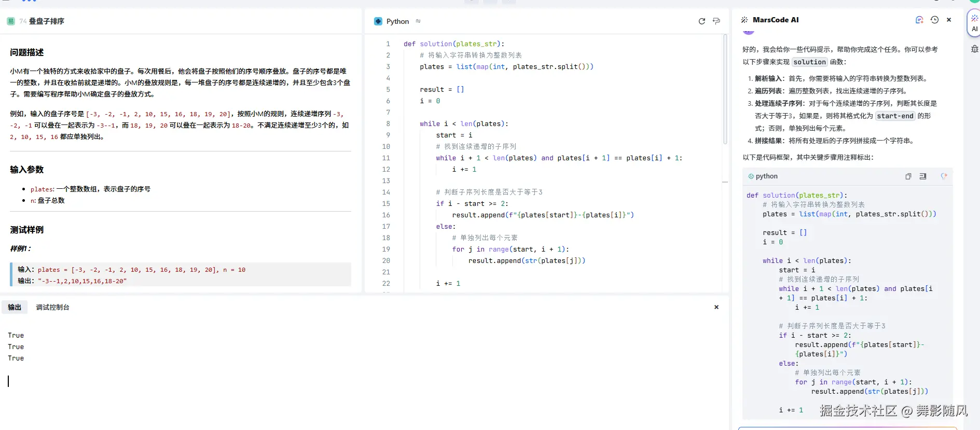The image size is (980, 430).
Task: Insert AI code snippet into editor
Action: coord(923,176)
